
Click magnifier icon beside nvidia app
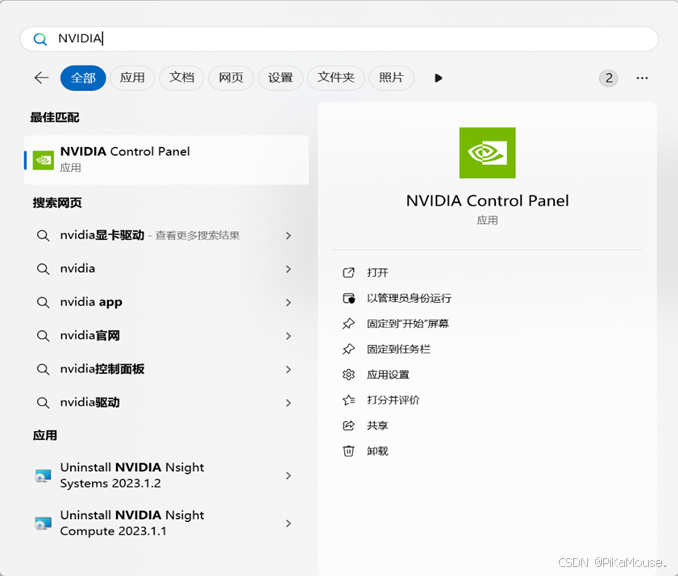click(43, 302)
